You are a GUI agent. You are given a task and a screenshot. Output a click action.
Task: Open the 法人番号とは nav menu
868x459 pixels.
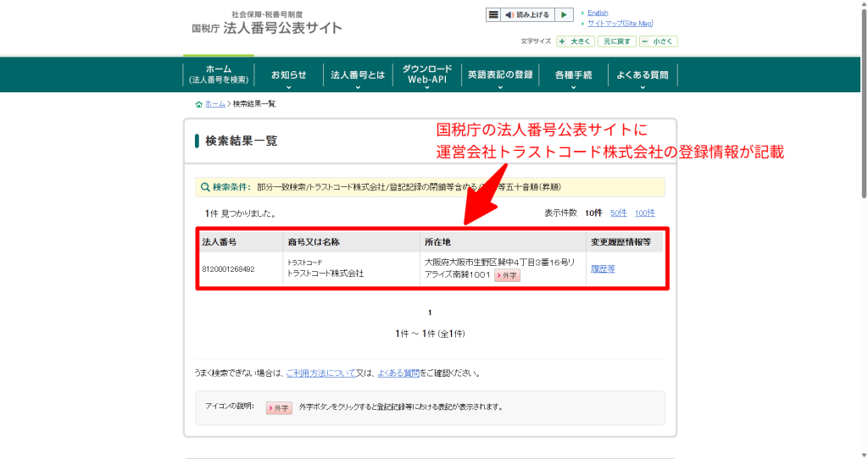tap(358, 75)
